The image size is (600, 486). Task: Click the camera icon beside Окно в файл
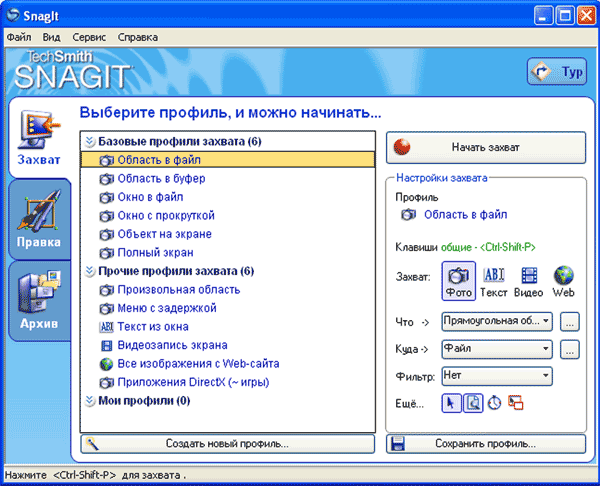tap(106, 197)
